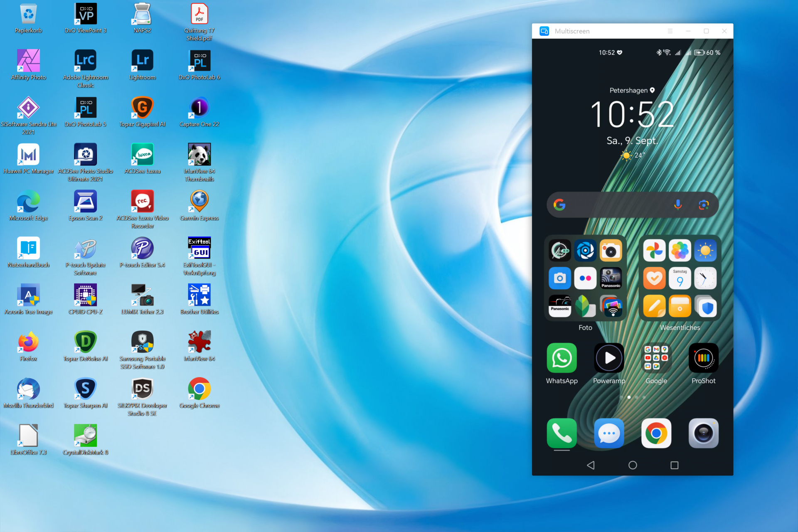Launch Brother Utilities icon

[x=199, y=295]
